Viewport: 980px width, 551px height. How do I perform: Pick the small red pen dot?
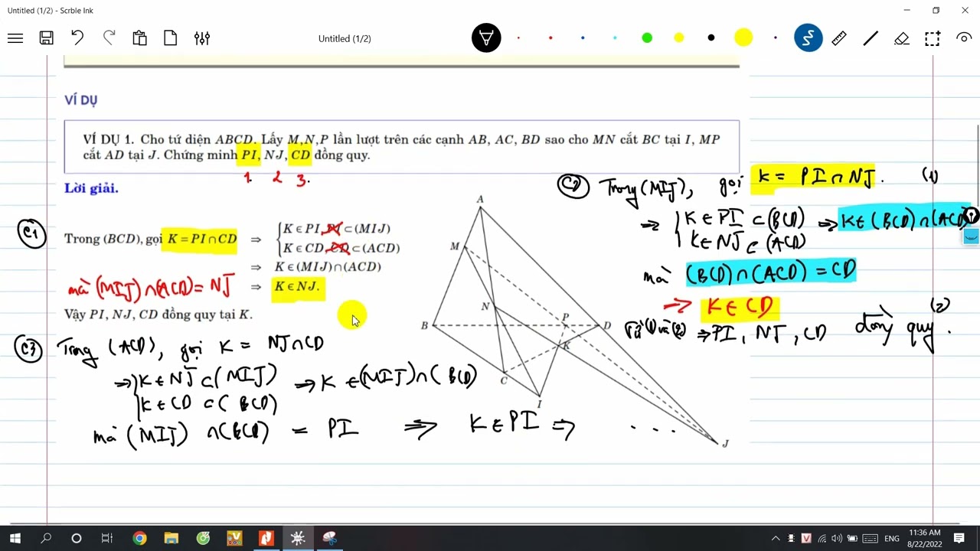click(550, 38)
